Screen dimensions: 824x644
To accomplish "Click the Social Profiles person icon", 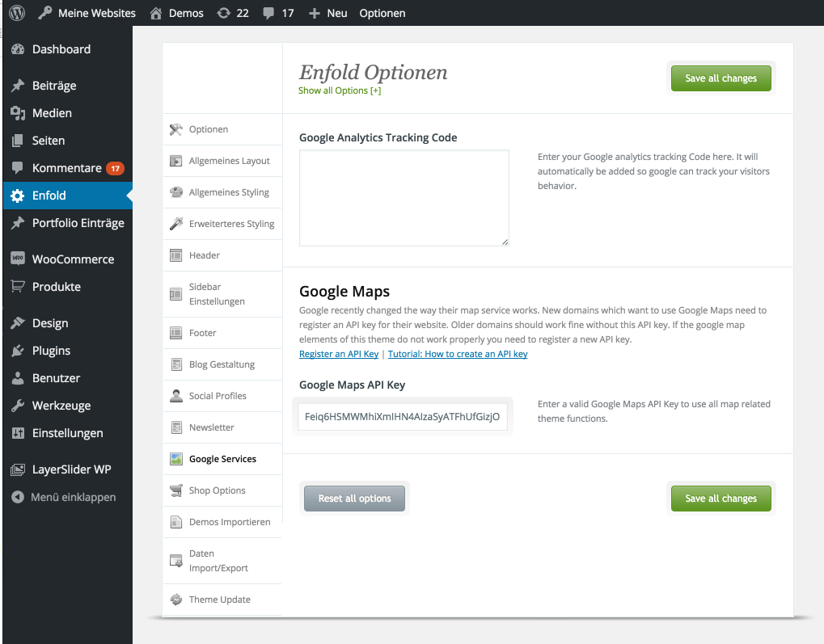I will [175, 396].
